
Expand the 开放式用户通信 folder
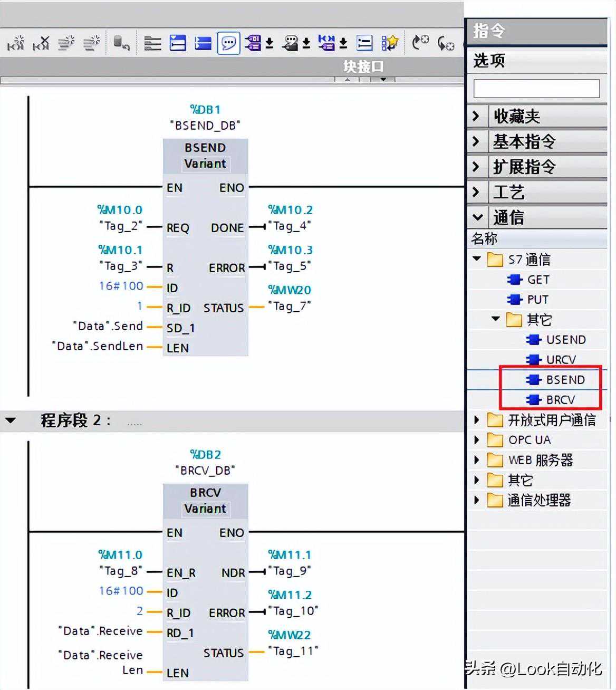[x=477, y=420]
